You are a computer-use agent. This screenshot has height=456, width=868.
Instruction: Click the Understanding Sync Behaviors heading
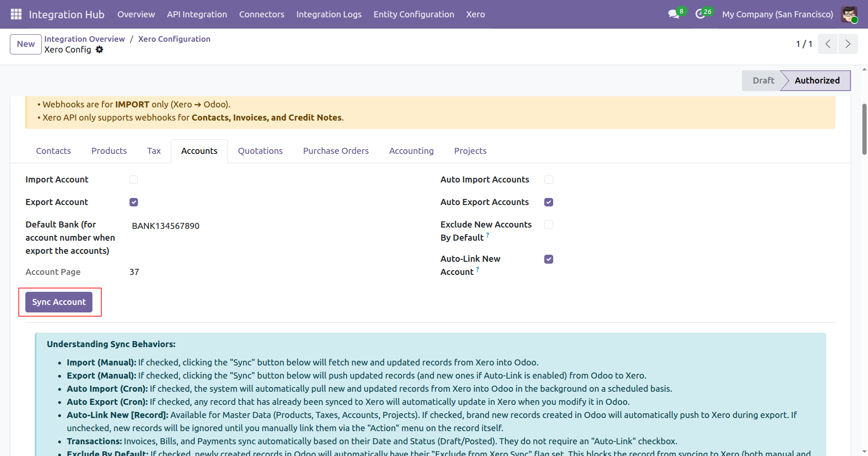111,344
